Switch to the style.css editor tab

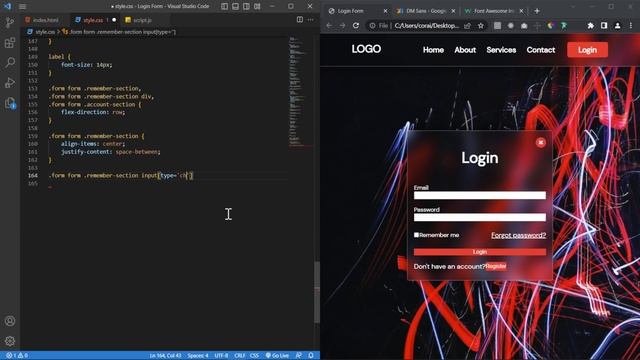93,20
